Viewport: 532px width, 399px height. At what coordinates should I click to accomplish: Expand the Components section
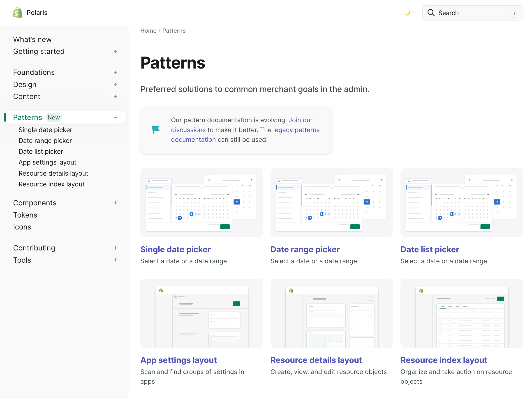pos(116,203)
